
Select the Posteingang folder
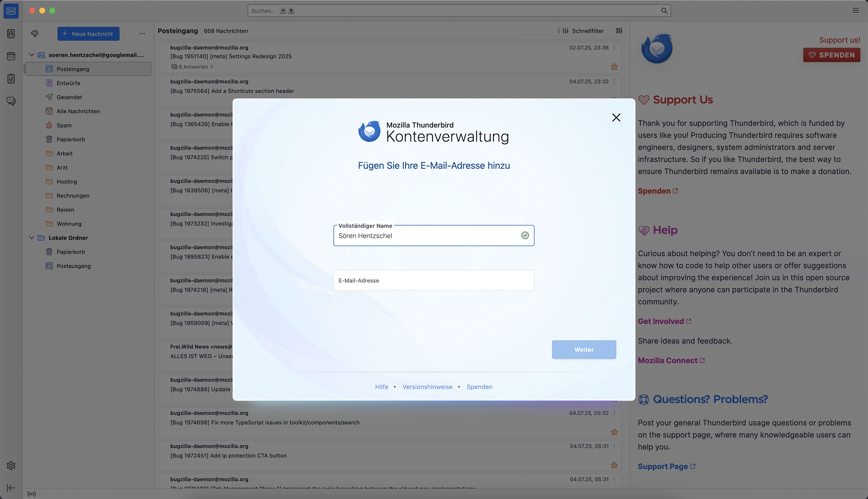pos(88,69)
